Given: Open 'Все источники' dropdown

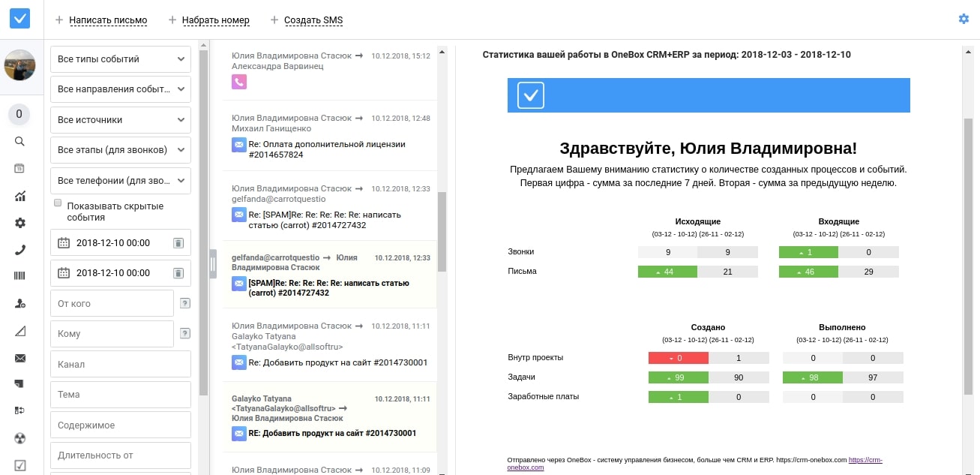Looking at the screenshot, I should pos(121,120).
